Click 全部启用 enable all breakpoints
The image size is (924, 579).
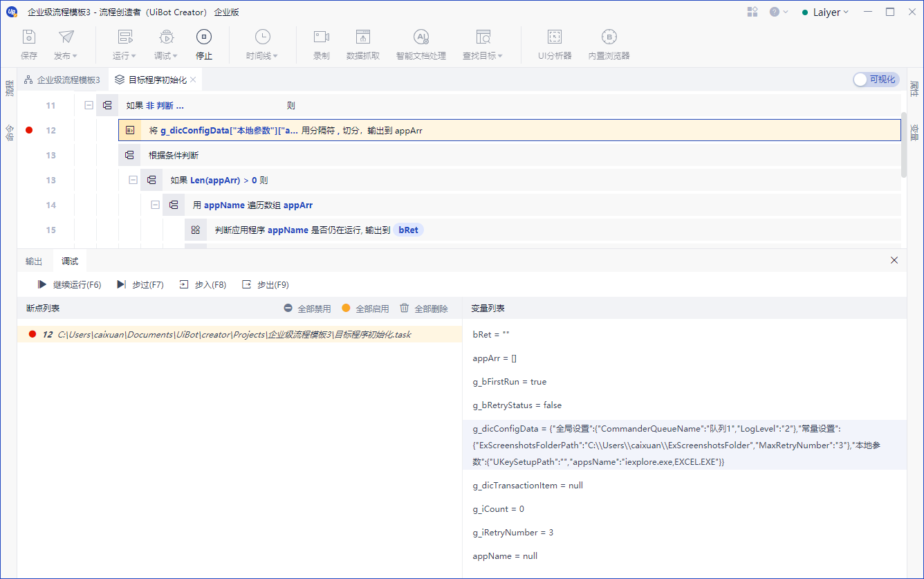pyautogui.click(x=365, y=309)
